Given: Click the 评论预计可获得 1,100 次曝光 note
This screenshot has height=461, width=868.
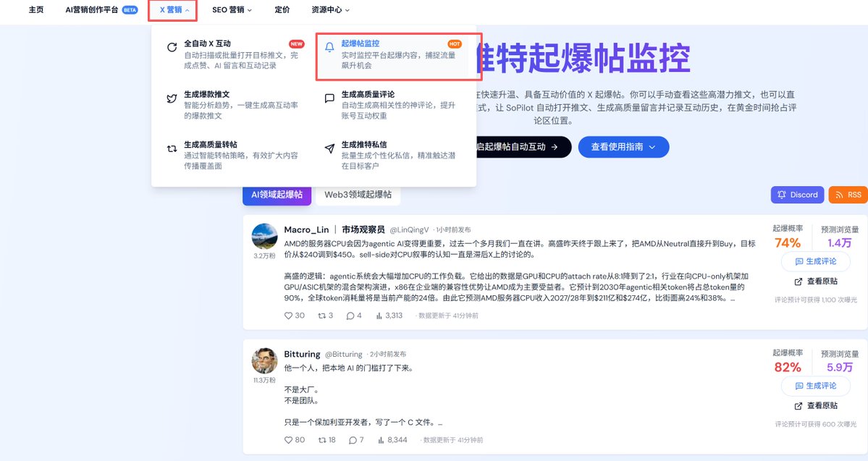Looking at the screenshot, I should pyautogui.click(x=815, y=300).
